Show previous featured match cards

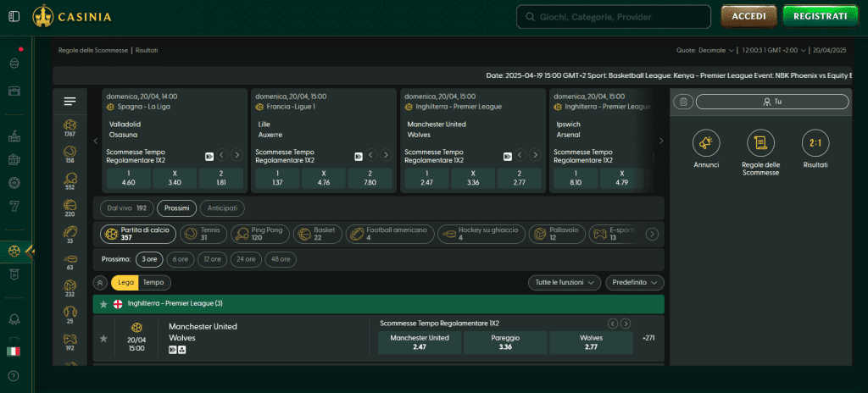coord(95,141)
